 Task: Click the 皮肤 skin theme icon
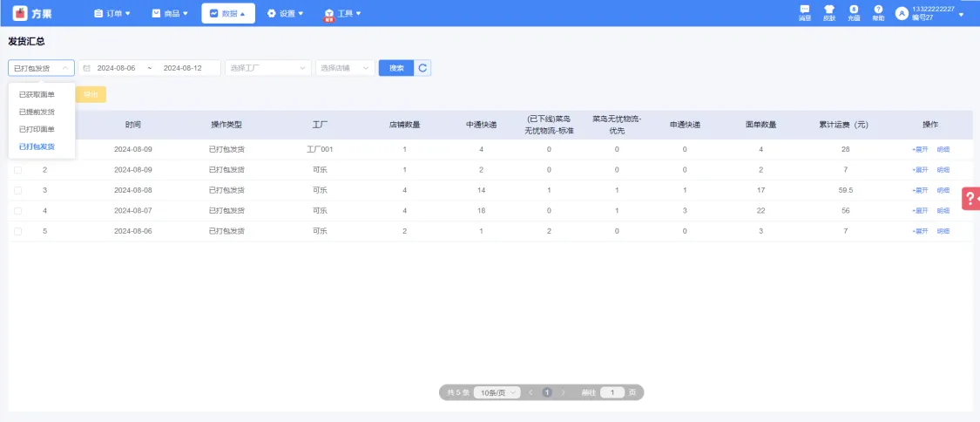coord(828,11)
